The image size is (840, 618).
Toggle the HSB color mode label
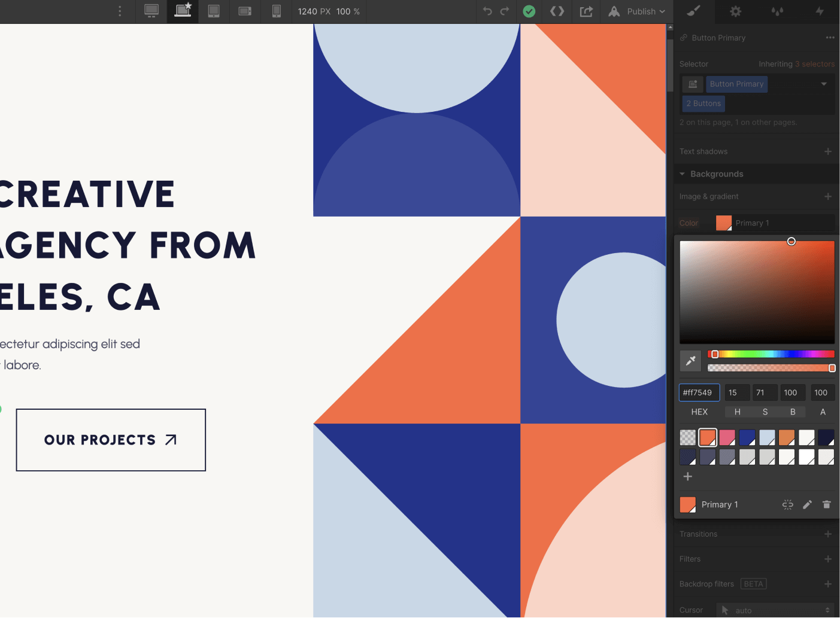coord(765,412)
